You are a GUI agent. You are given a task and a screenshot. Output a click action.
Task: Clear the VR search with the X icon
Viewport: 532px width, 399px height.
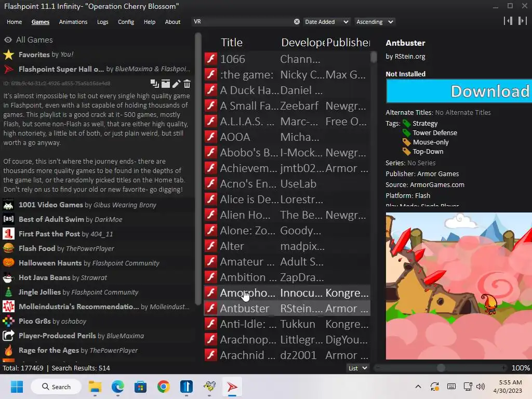pos(297,22)
